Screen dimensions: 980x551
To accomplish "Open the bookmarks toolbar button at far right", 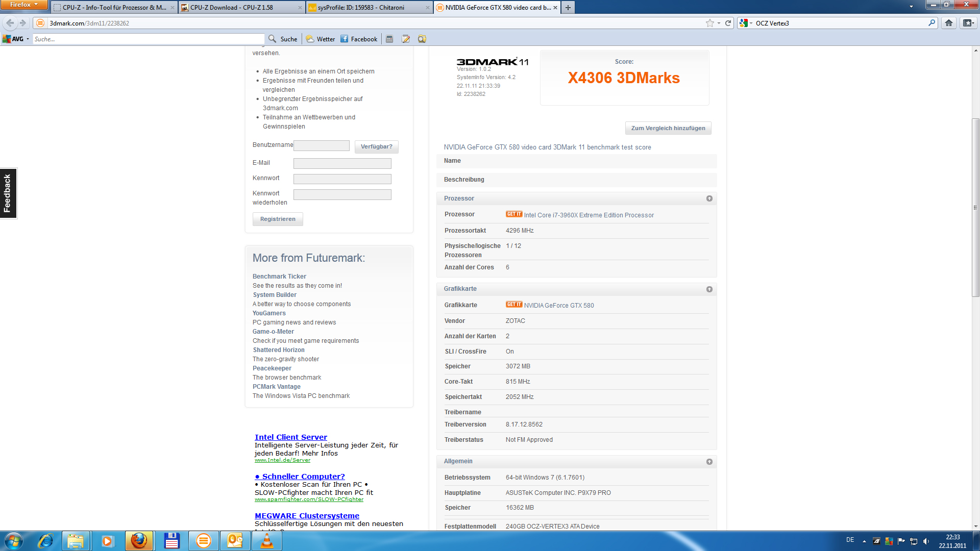I will 968,23.
